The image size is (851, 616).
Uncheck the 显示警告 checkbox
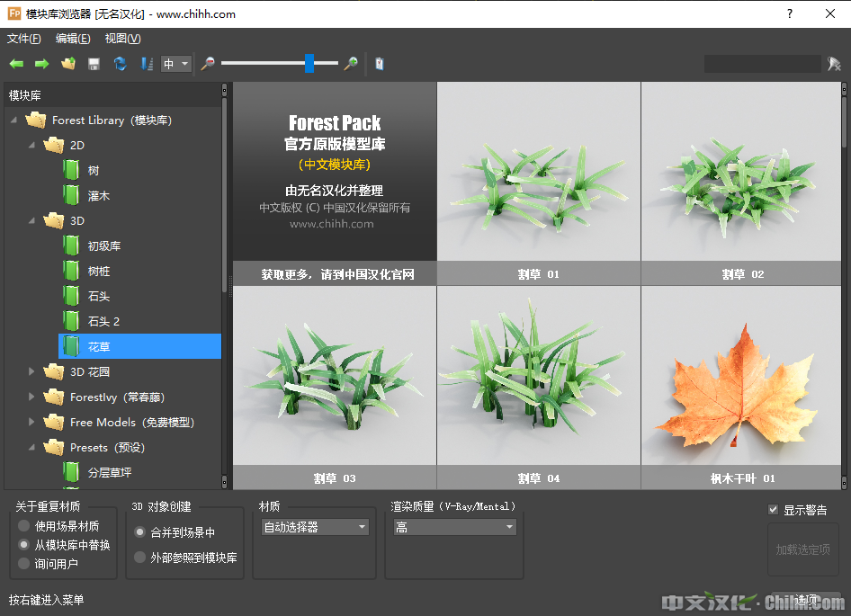click(x=773, y=510)
